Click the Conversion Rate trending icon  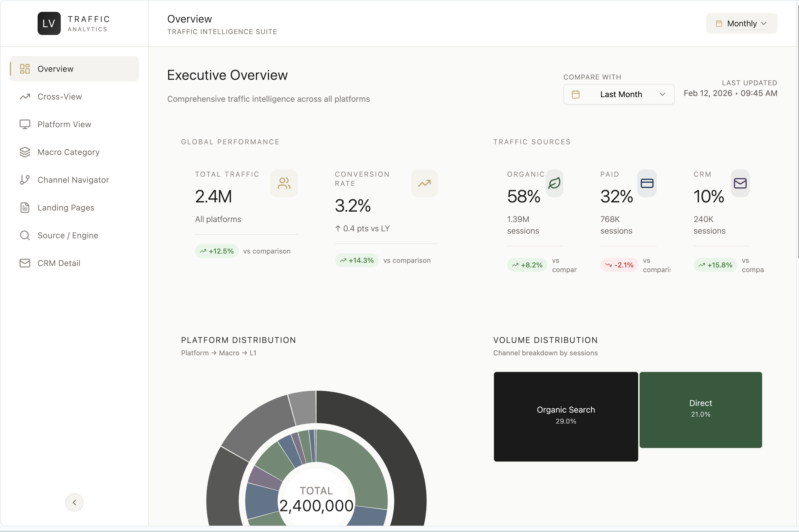tap(424, 183)
